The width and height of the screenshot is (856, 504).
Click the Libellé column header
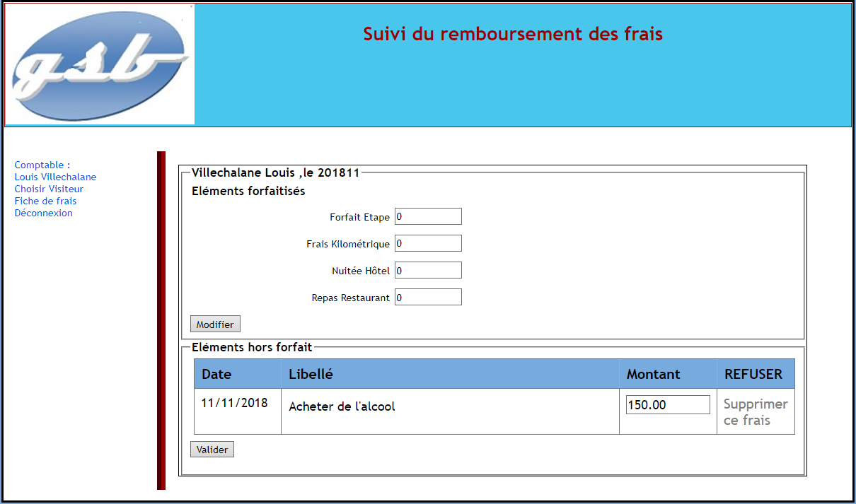coord(311,374)
